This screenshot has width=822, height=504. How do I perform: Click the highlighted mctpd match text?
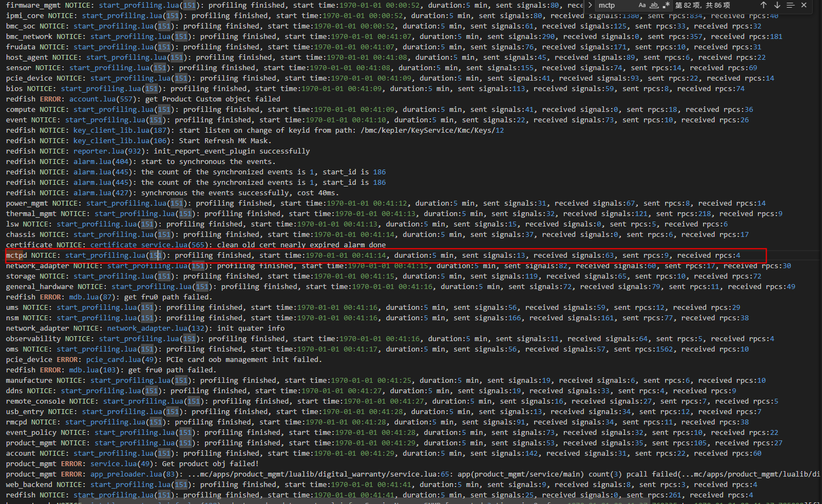tap(16, 256)
